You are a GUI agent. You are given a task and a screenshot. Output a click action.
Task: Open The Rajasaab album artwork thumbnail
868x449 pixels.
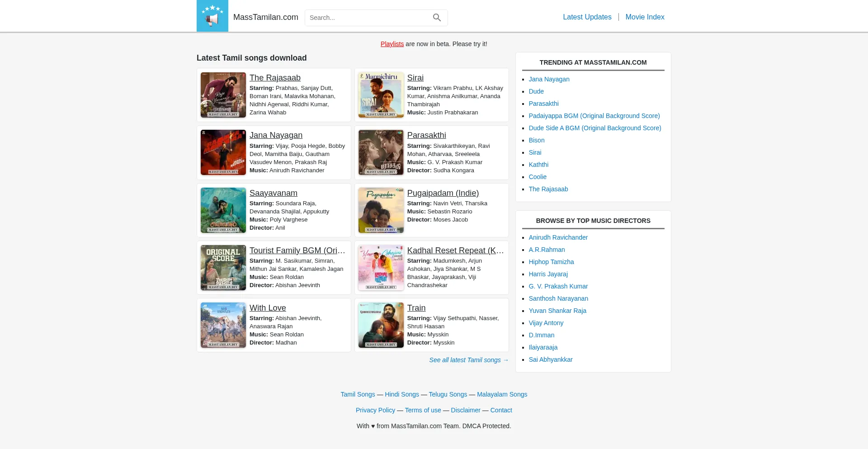223,95
